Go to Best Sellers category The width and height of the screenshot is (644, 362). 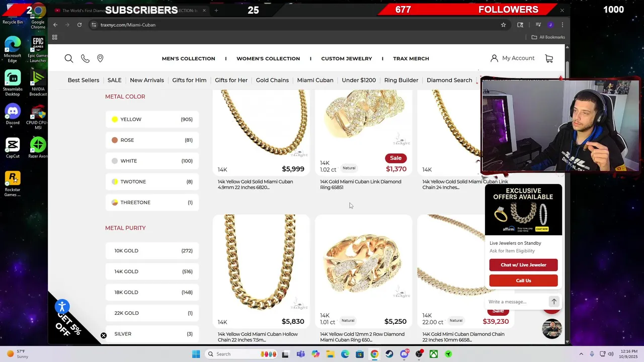(x=84, y=80)
